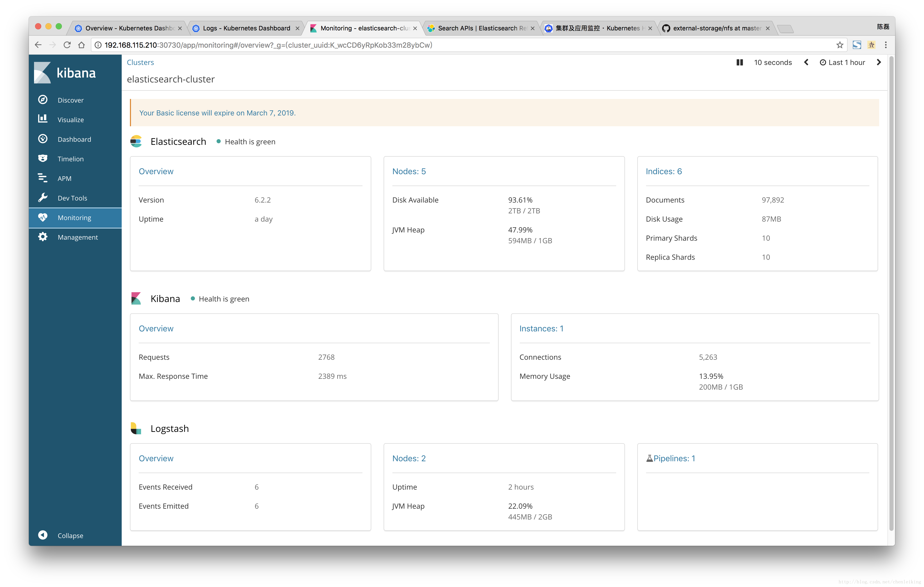This screenshot has height=587, width=924.
Task: Open the Last 1 hour time picker
Action: point(842,63)
